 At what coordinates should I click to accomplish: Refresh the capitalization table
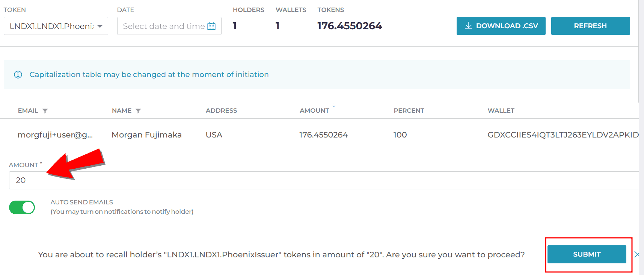point(590,26)
